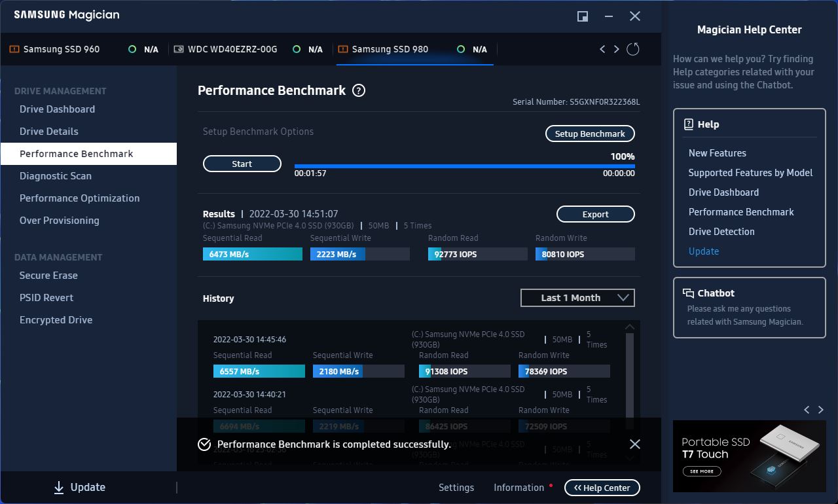Show the next banner in Help Center

pyautogui.click(x=821, y=410)
